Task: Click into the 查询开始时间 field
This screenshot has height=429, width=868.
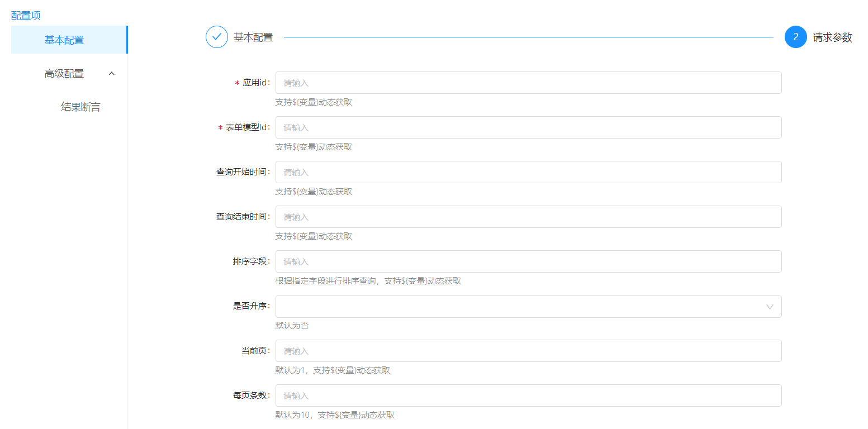Action: tap(528, 172)
